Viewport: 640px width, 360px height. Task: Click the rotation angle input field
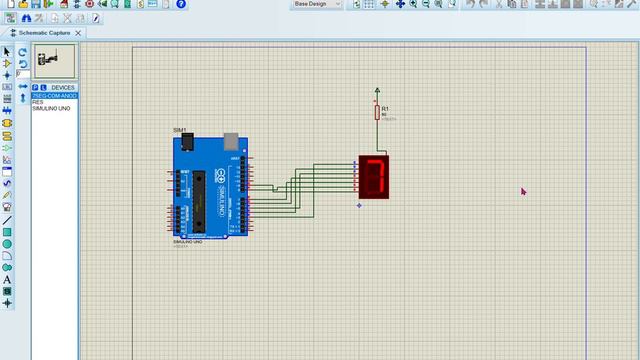pyautogui.click(x=23, y=74)
